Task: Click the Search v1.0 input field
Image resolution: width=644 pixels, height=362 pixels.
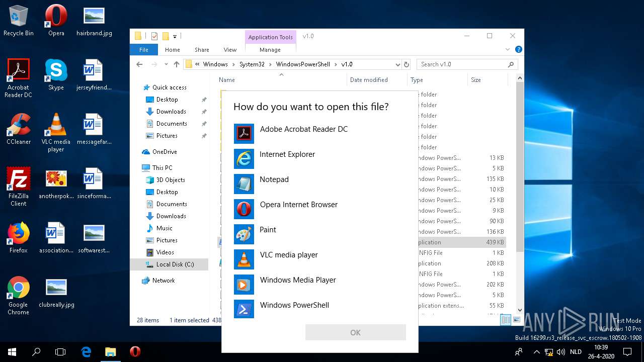Action: pos(462,64)
